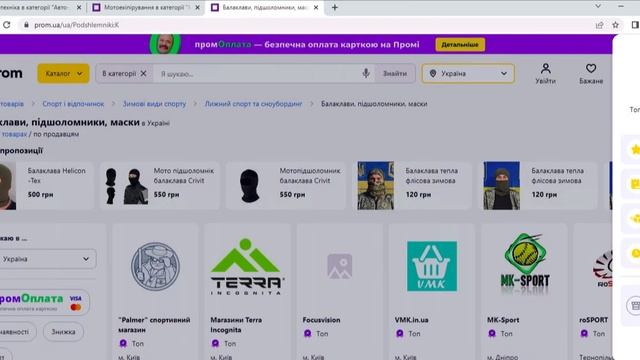
Task: Open the MK-Sport store logo
Action: point(525,264)
